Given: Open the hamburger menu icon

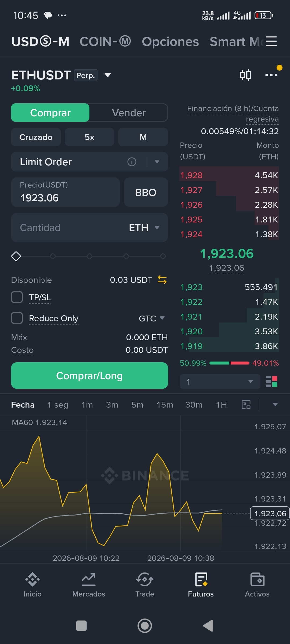Looking at the screenshot, I should [271, 41].
